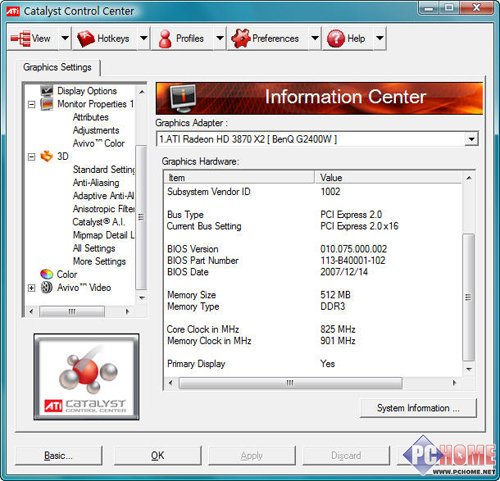The image size is (500, 481).
Task: Click the Help question mark icon
Action: pyautogui.click(x=336, y=38)
